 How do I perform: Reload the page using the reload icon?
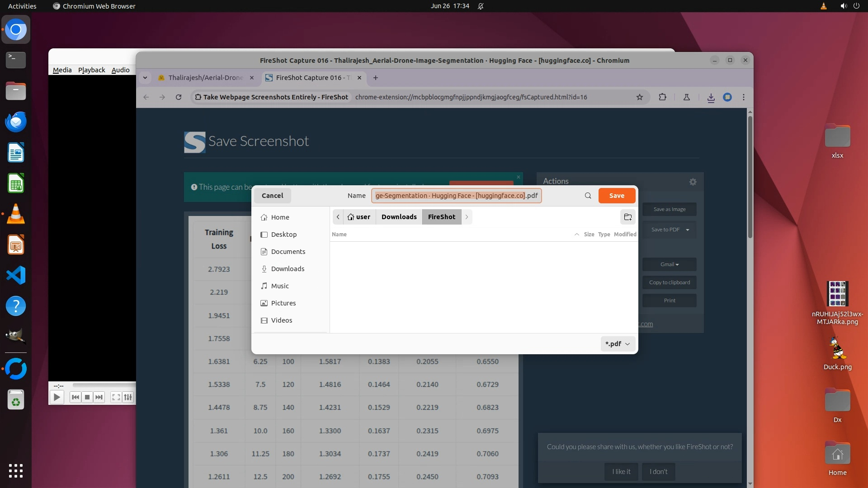[179, 97]
